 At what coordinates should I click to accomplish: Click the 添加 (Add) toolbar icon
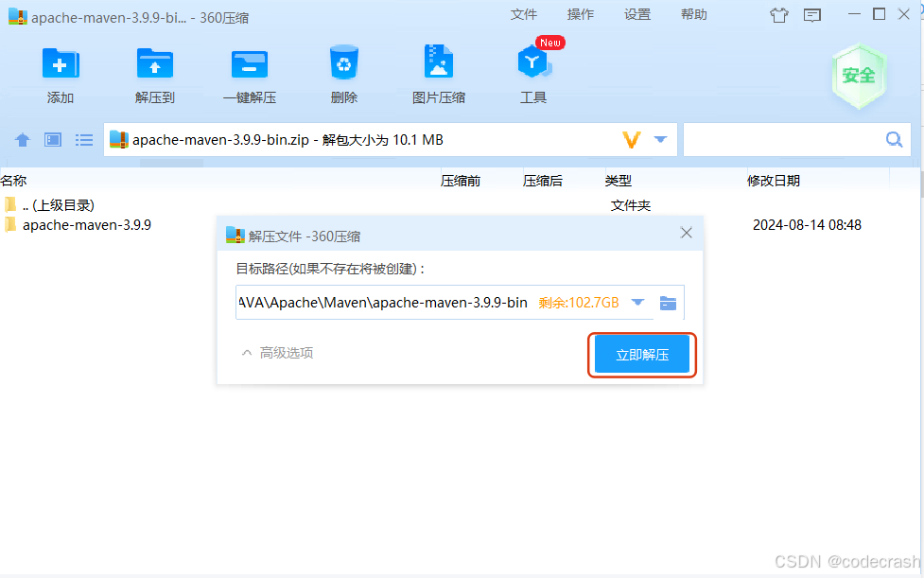coord(61,63)
